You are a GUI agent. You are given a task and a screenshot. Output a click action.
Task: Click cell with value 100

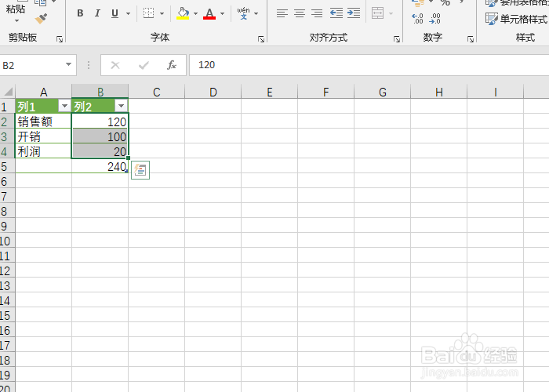(100, 136)
